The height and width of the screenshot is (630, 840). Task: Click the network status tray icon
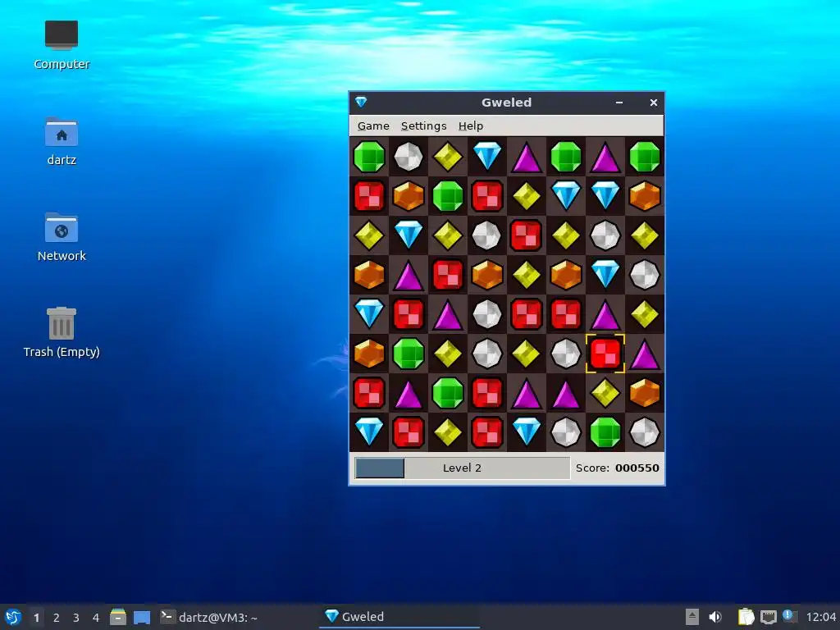(x=768, y=617)
